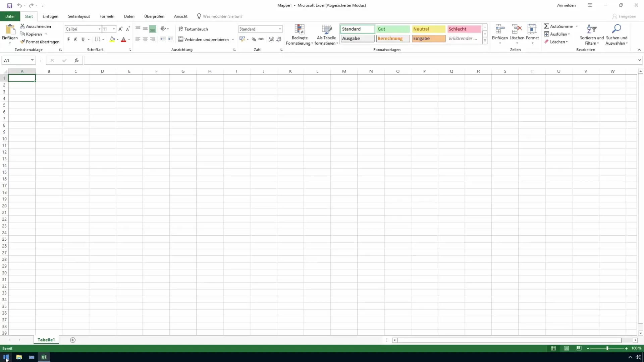Align cell content to vertical middle
644x362 pixels.
[x=145, y=29]
